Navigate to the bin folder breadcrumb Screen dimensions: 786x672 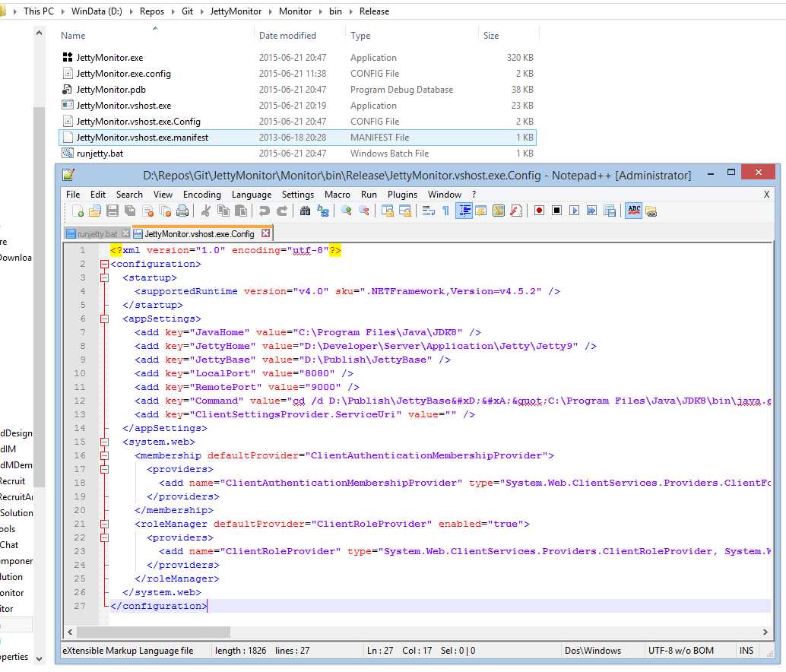[x=335, y=11]
